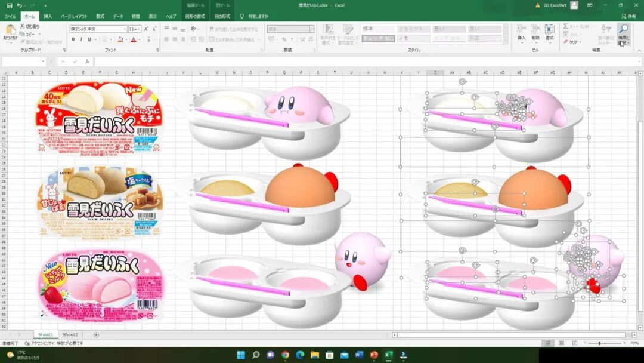Click the accessibility status message

[54, 343]
